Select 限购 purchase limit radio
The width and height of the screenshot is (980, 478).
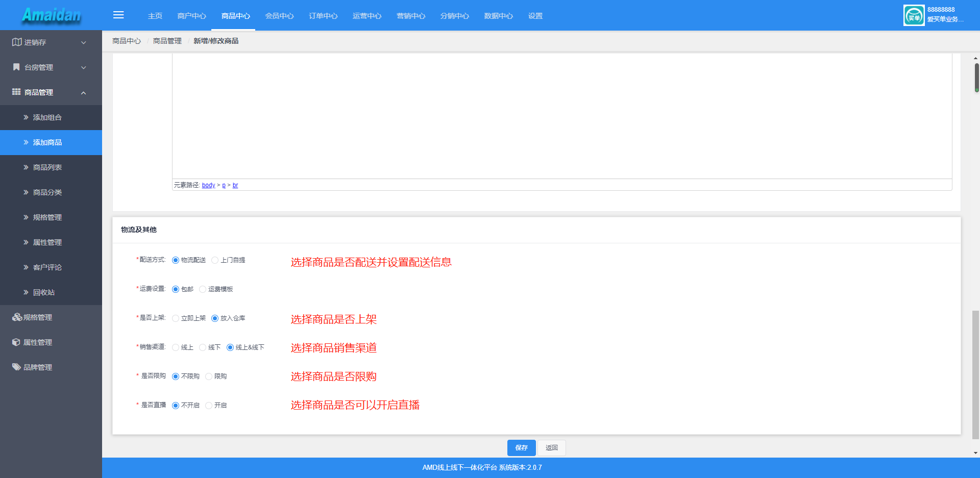pyautogui.click(x=209, y=376)
